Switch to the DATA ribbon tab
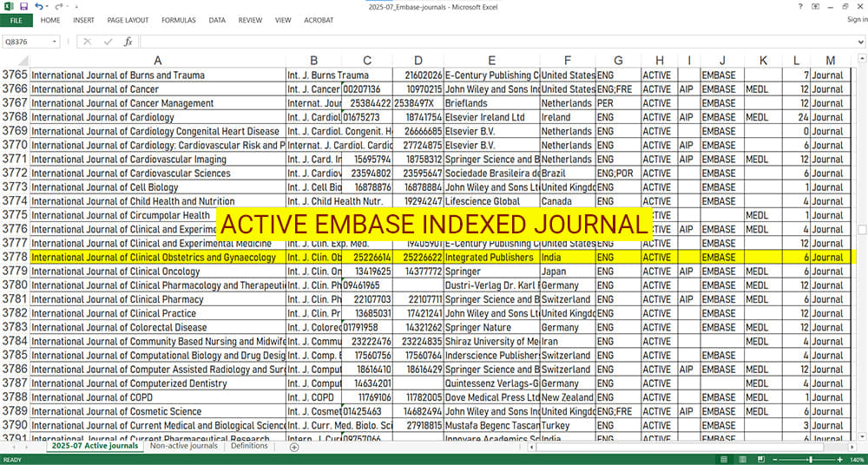The image size is (868, 465). [217, 21]
